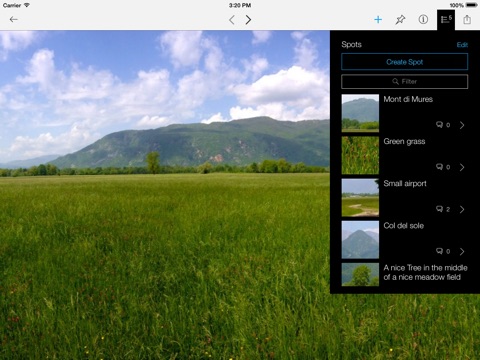Open the Green grass thumbnail
Viewport: 480px width, 360px height.
pos(360,155)
